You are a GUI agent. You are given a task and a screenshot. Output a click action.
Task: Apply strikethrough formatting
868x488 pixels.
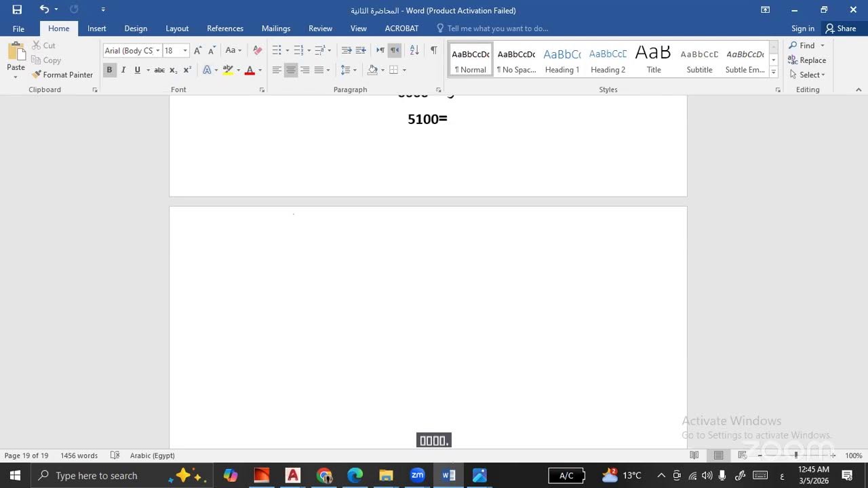point(159,70)
